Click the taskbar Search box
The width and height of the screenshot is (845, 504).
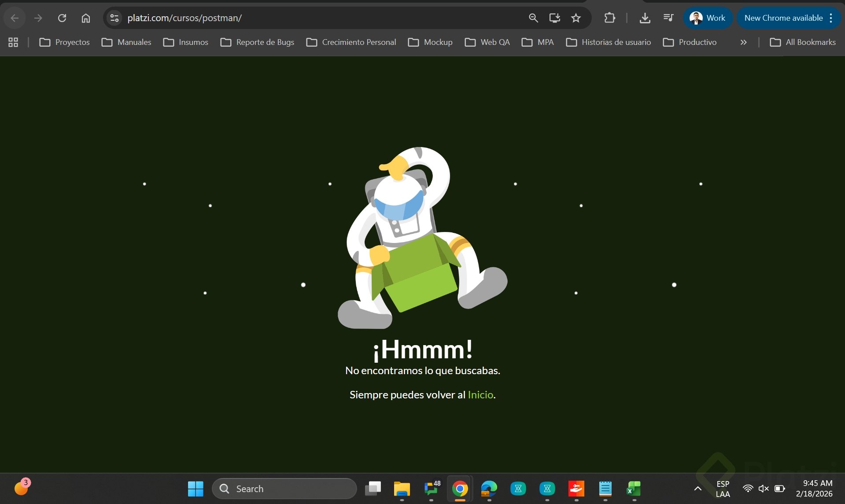(284, 489)
